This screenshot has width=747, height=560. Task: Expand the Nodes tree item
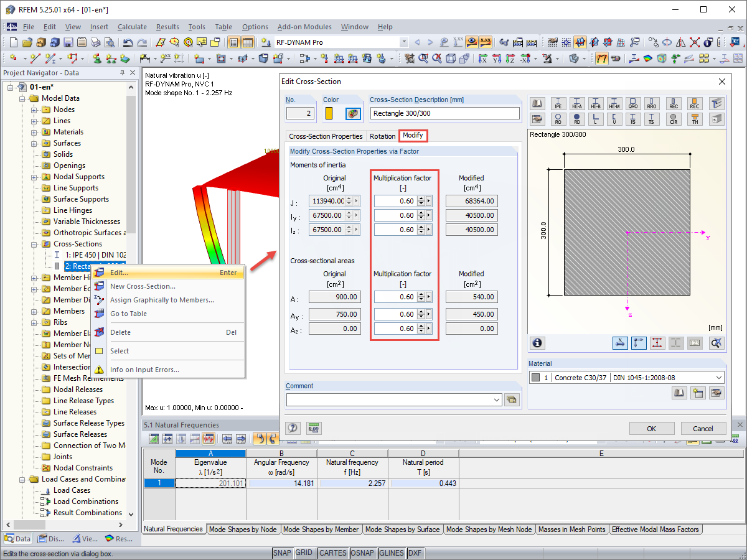click(35, 110)
